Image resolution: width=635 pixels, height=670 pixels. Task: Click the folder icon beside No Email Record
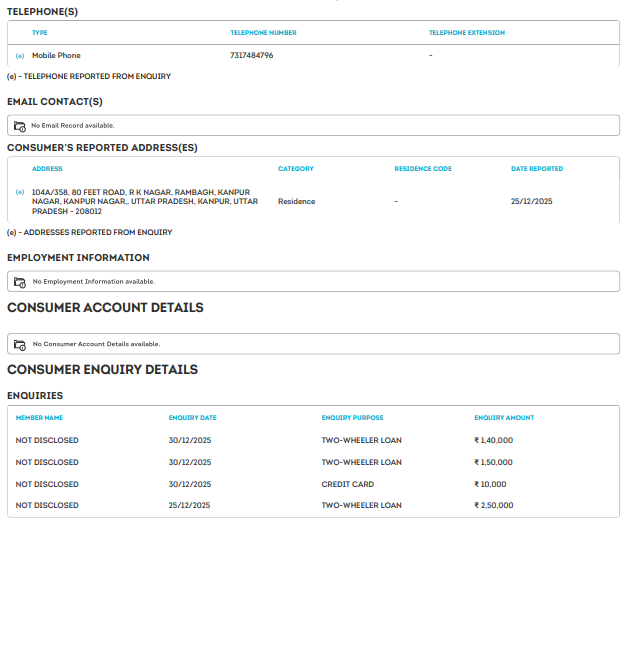[20, 126]
